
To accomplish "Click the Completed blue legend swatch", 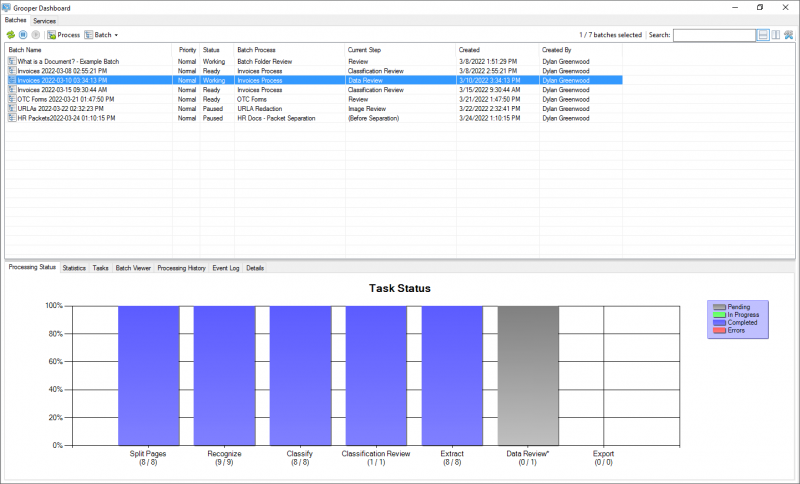I will pyautogui.click(x=719, y=323).
